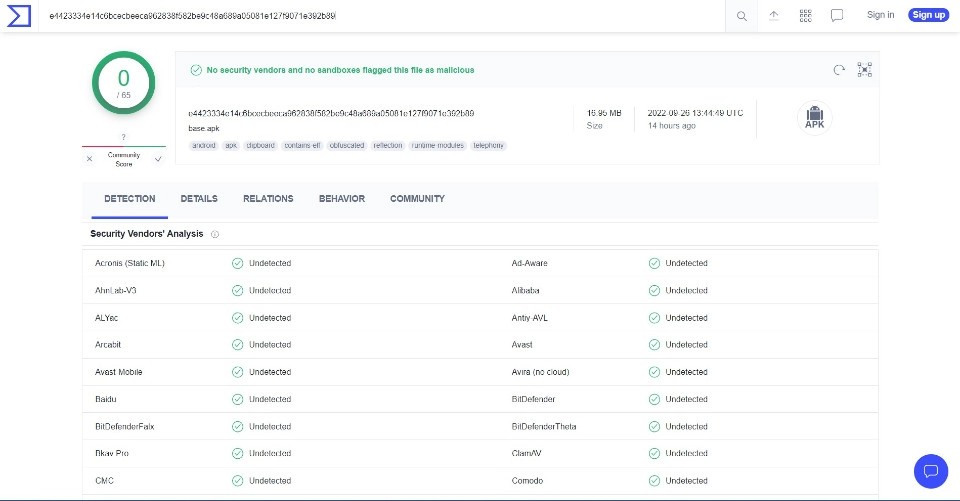The image size is (960, 501).
Task: Open the notifications comment icon
Action: click(x=837, y=15)
